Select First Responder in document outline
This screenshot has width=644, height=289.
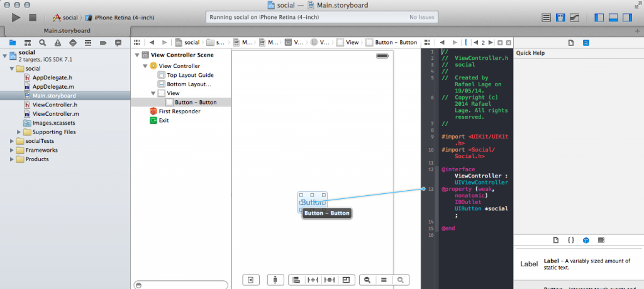[179, 111]
